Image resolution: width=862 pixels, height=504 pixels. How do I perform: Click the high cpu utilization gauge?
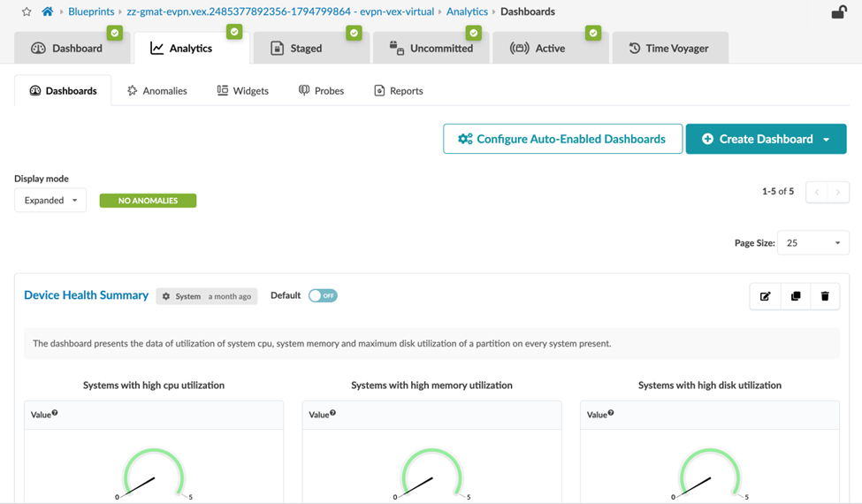[153, 473]
